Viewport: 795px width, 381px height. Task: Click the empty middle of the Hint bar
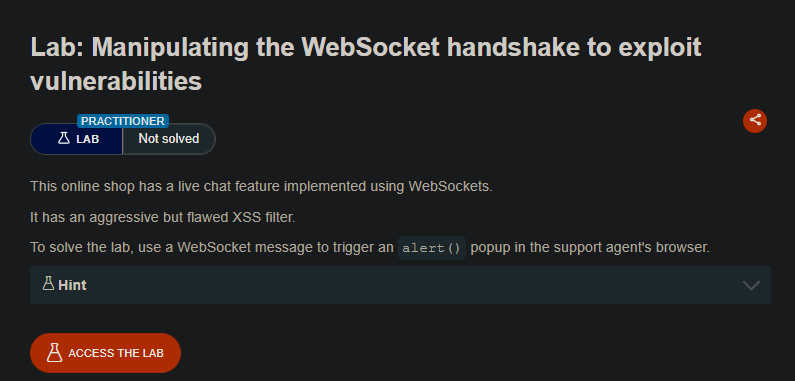click(x=406, y=285)
